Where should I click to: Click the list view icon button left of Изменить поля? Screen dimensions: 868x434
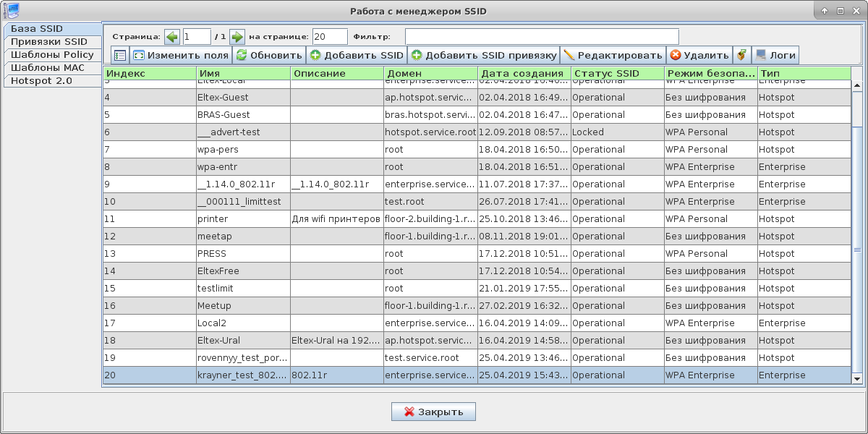point(120,55)
